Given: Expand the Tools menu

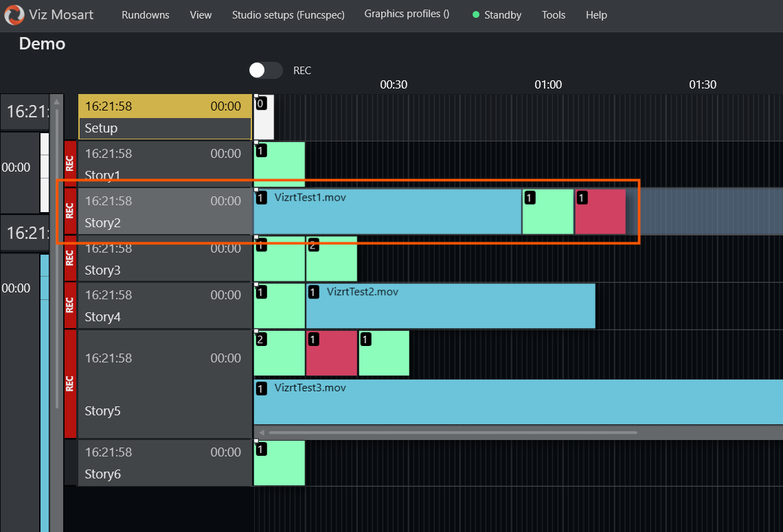Looking at the screenshot, I should click(x=554, y=15).
